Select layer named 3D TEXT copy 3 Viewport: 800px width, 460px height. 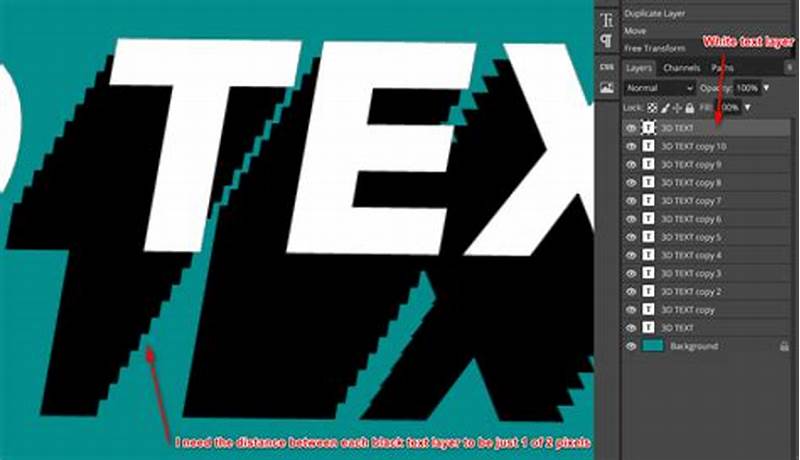[x=691, y=273]
